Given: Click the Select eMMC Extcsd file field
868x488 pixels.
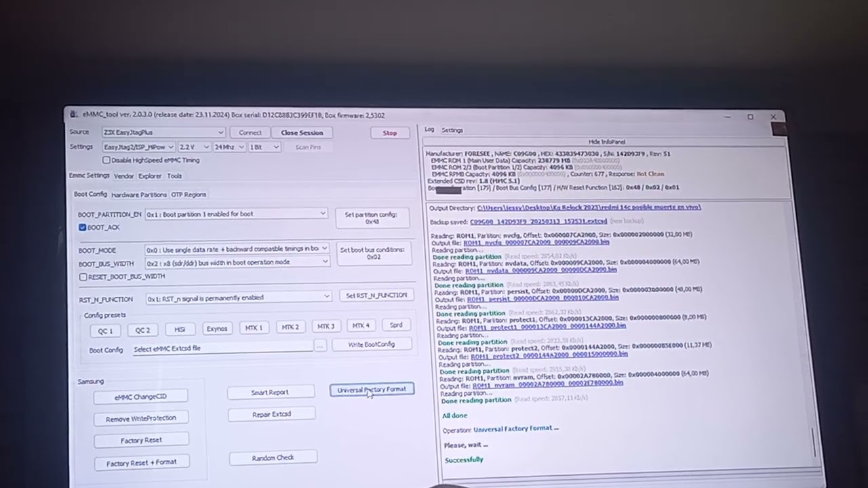Looking at the screenshot, I should pos(222,348).
